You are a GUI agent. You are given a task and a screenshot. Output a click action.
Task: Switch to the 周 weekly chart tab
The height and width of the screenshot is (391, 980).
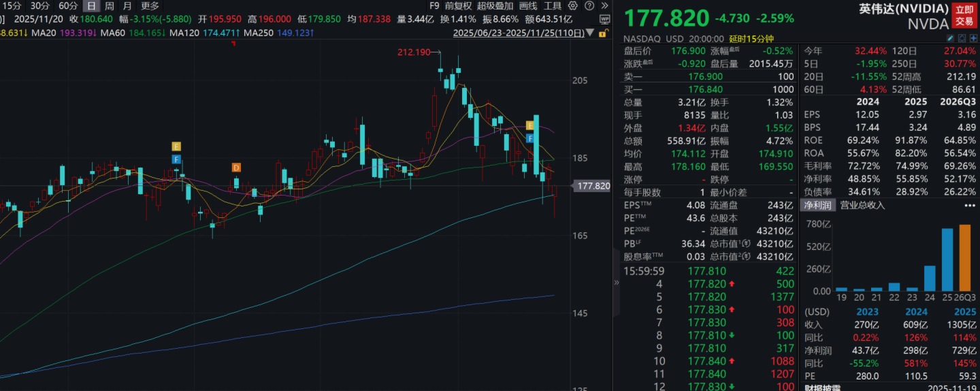pyautogui.click(x=109, y=5)
